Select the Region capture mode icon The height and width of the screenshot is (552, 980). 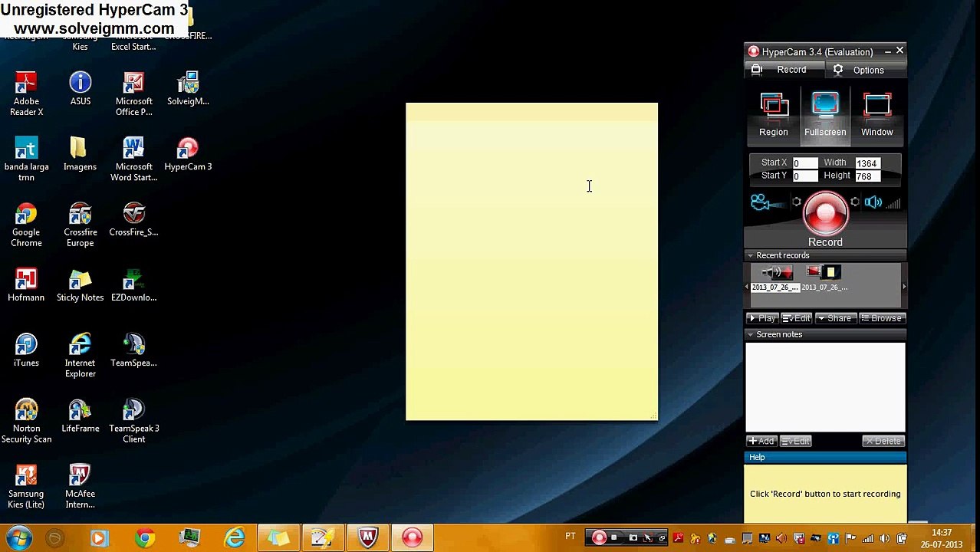(774, 115)
